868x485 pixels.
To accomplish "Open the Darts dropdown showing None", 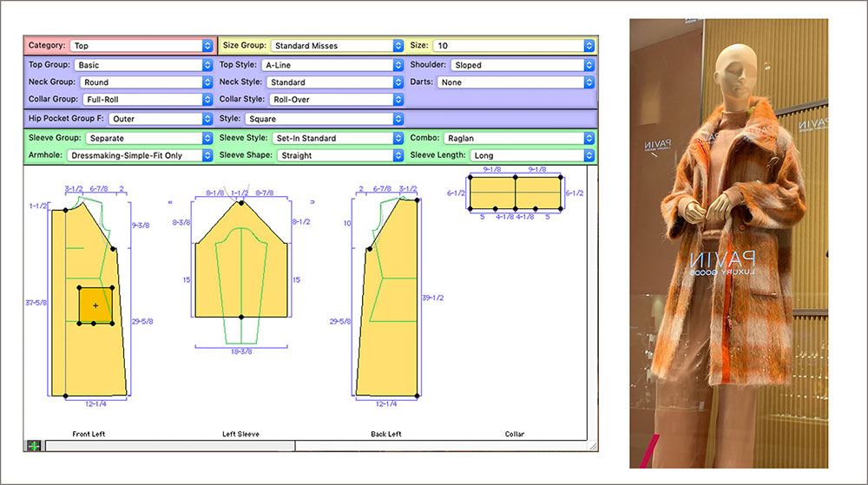I will 516,82.
